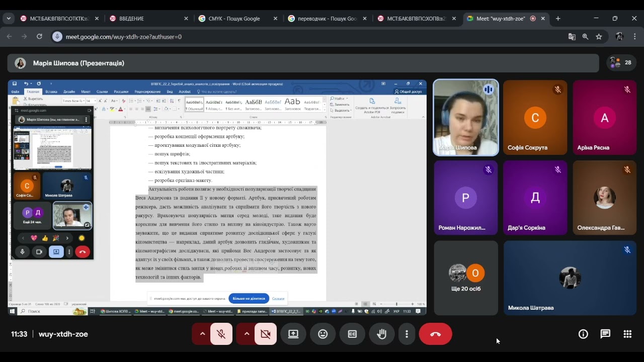Switch to ВВЕДЕНИЕ browser tab
644x362 pixels.
pyautogui.click(x=148, y=19)
